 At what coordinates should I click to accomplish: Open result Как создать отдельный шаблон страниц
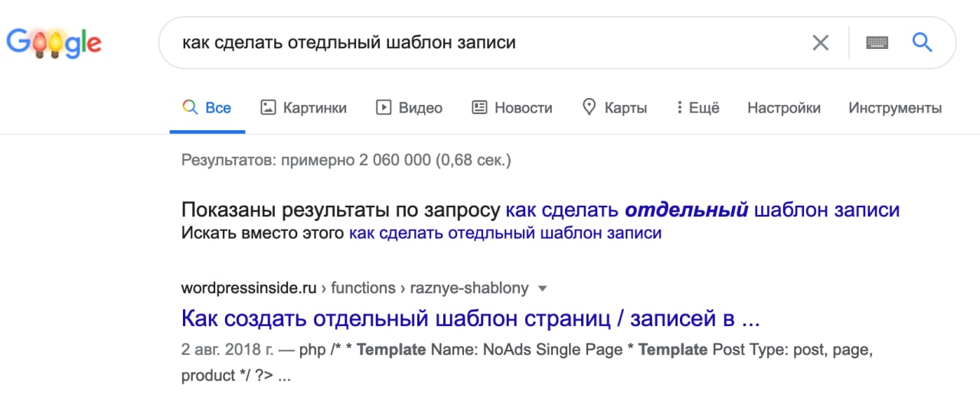470,317
